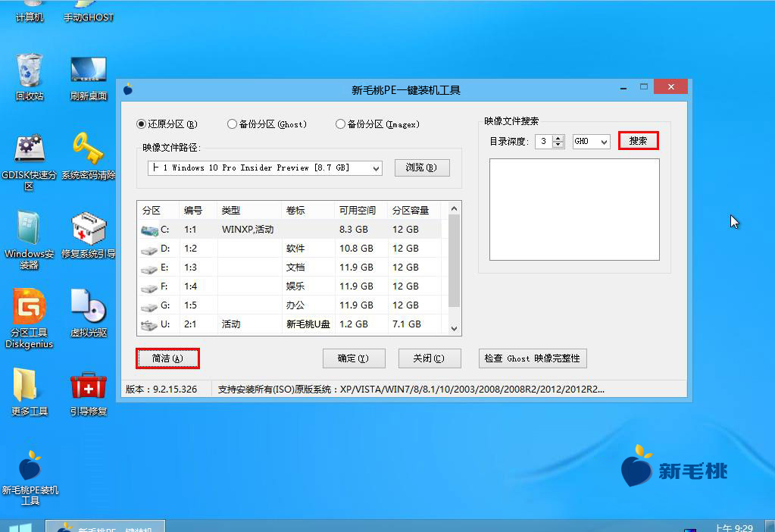Click the 新毛桃PE taskbar window button

click(x=105, y=526)
